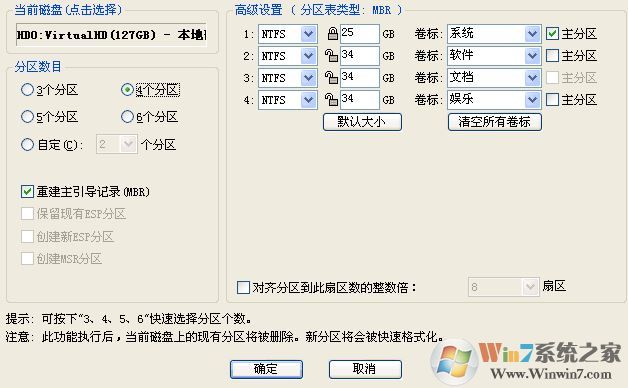This screenshot has width=628, height=388.
Task: Cancel with the 取消 button
Action: click(x=365, y=369)
